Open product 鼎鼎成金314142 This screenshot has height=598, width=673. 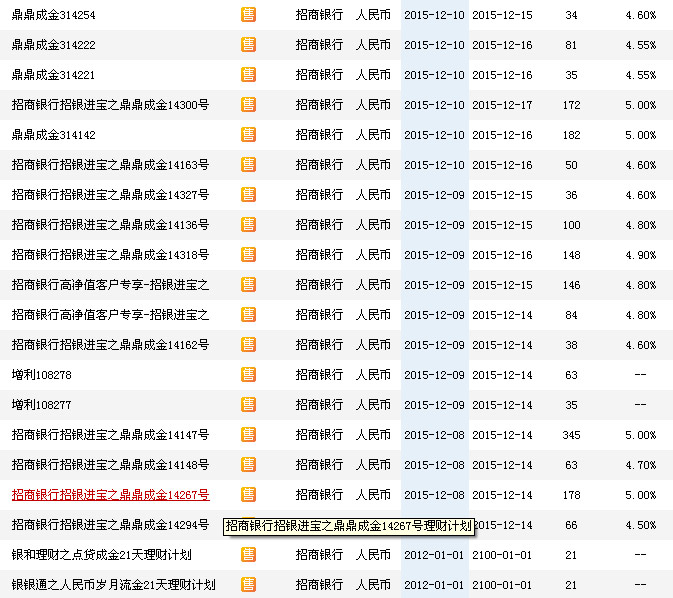54,135
